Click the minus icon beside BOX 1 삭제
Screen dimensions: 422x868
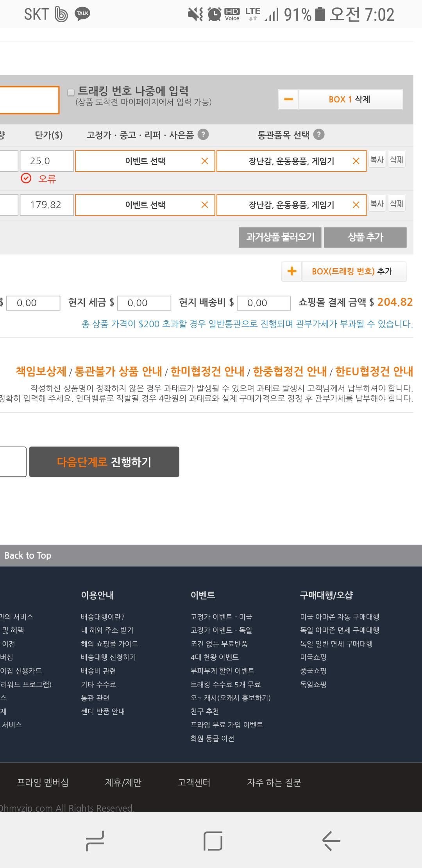[288, 99]
